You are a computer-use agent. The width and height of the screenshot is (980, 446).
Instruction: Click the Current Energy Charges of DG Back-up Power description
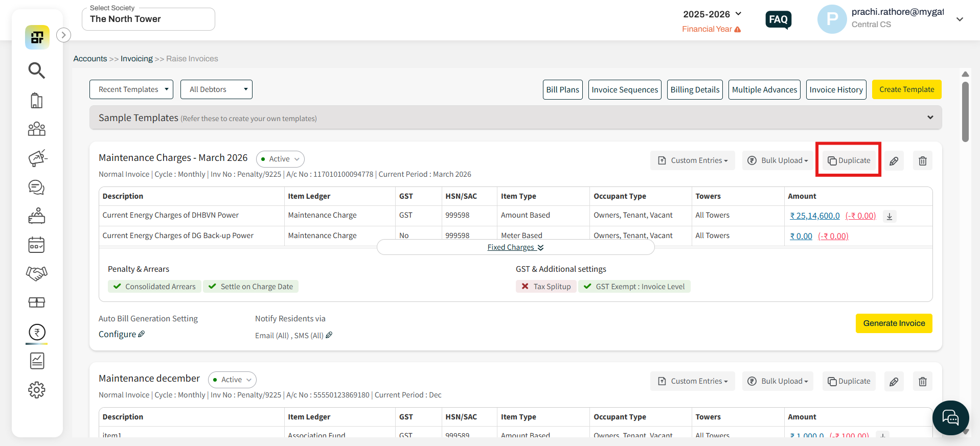tap(178, 236)
